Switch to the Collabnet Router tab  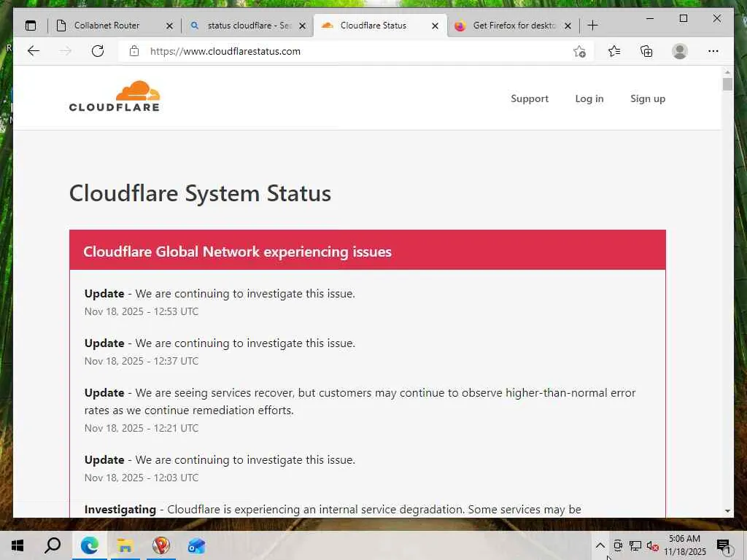tap(107, 26)
